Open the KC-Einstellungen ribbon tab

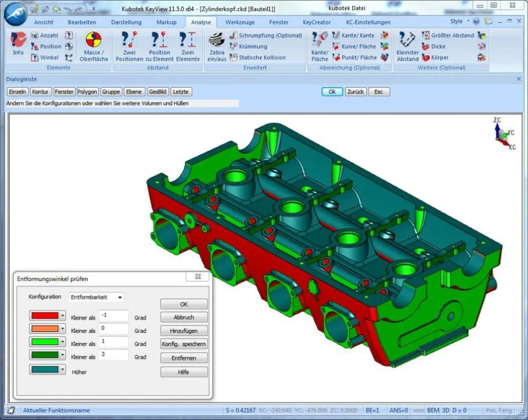point(368,22)
